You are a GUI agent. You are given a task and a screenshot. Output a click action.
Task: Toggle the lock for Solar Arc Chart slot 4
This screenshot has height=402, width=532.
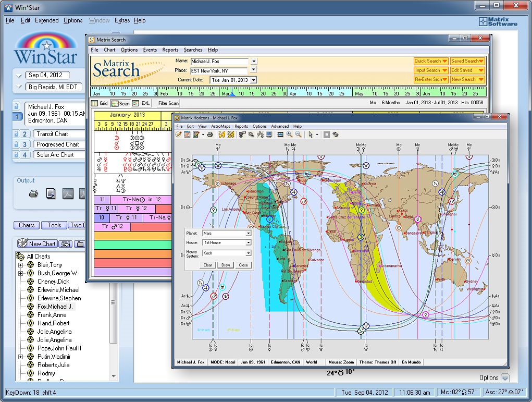pos(16,154)
